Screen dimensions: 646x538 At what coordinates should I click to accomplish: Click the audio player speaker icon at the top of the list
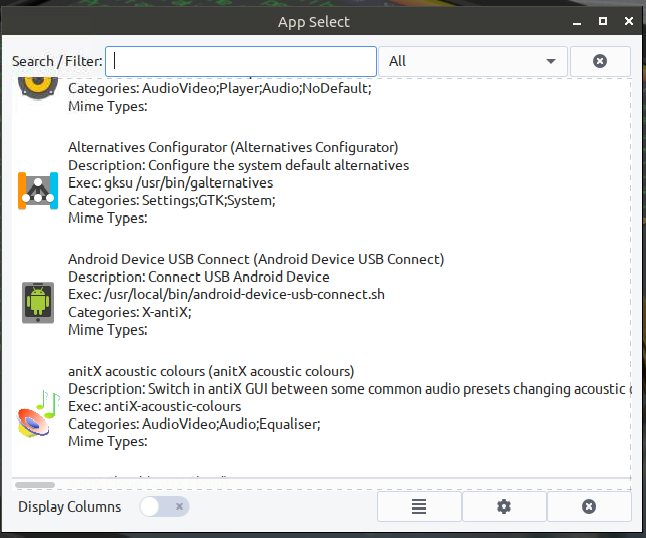[x=38, y=88]
